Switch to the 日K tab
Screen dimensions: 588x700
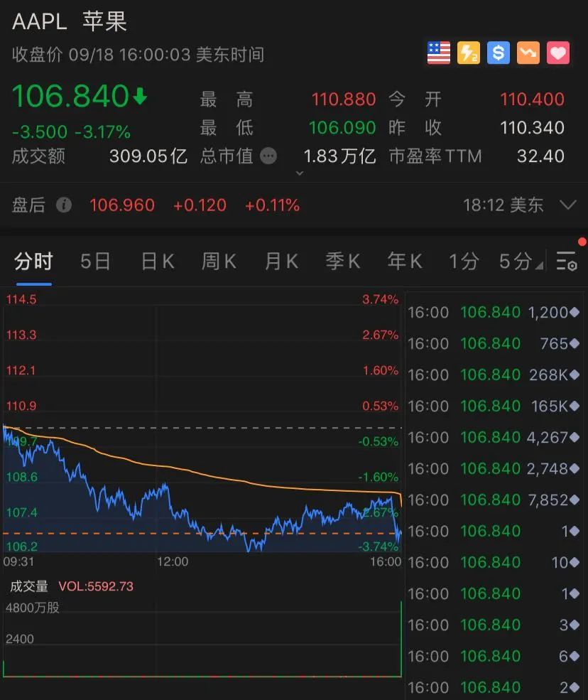158,261
